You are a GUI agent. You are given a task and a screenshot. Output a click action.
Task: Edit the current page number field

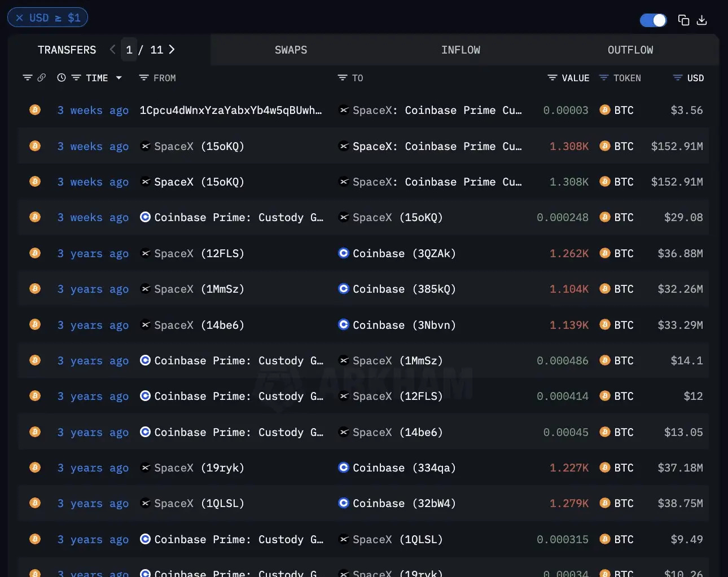coord(129,50)
